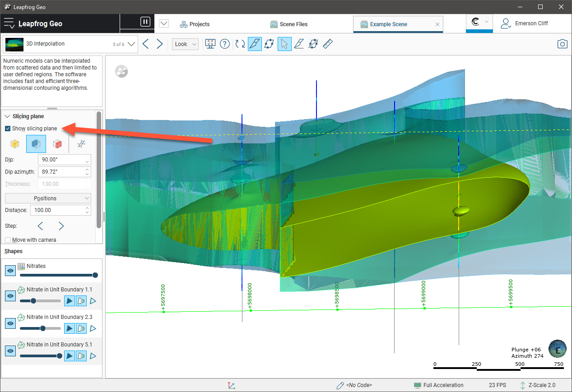Advance to the next saved scene
The height and width of the screenshot is (392, 572).
click(x=160, y=44)
